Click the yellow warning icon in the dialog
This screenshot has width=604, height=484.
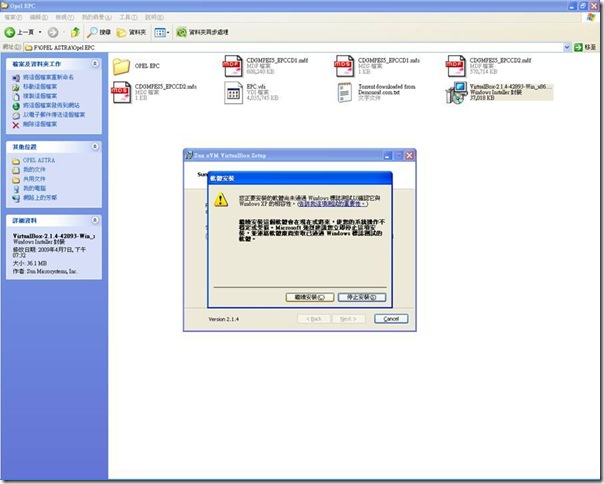221,200
